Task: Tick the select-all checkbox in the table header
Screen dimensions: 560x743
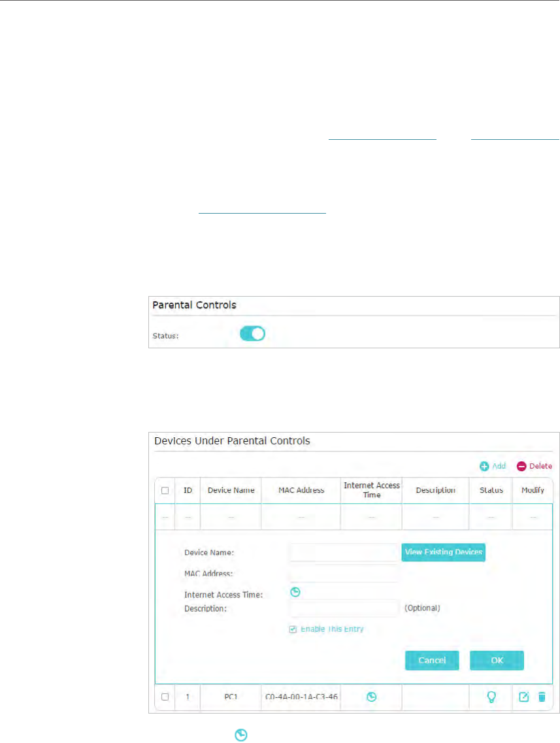Action: [165, 491]
